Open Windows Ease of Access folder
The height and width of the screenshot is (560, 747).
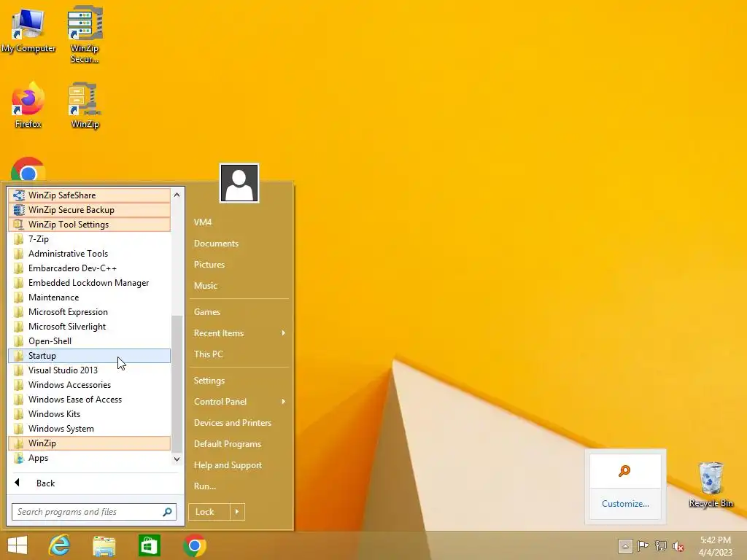tap(89, 400)
